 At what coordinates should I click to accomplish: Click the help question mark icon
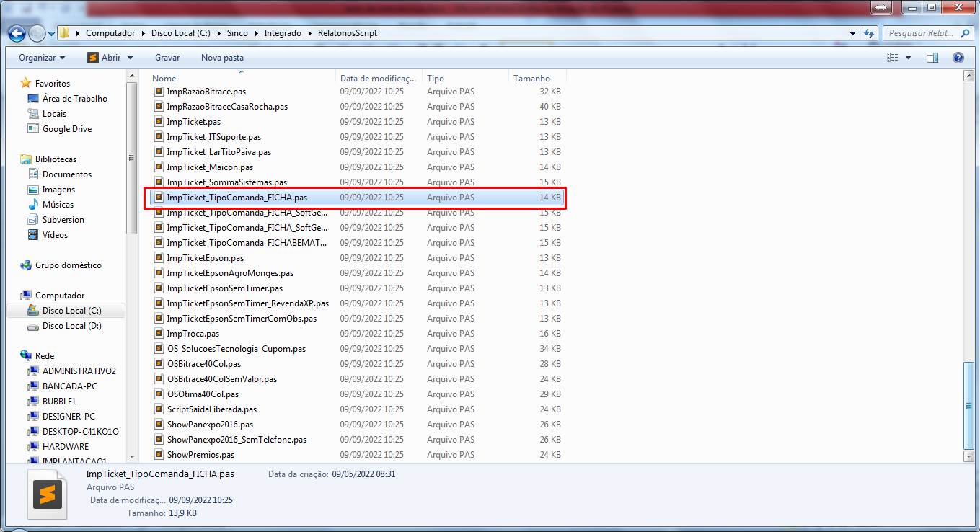(958, 58)
